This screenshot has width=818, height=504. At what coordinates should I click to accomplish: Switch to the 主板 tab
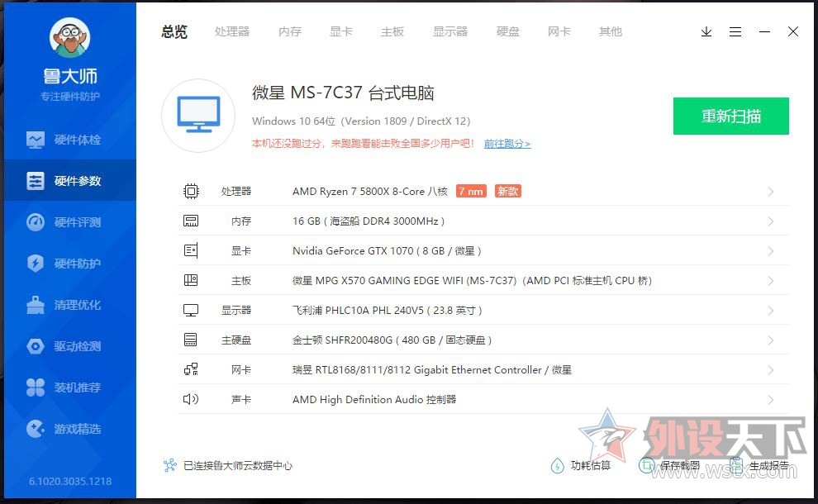392,31
